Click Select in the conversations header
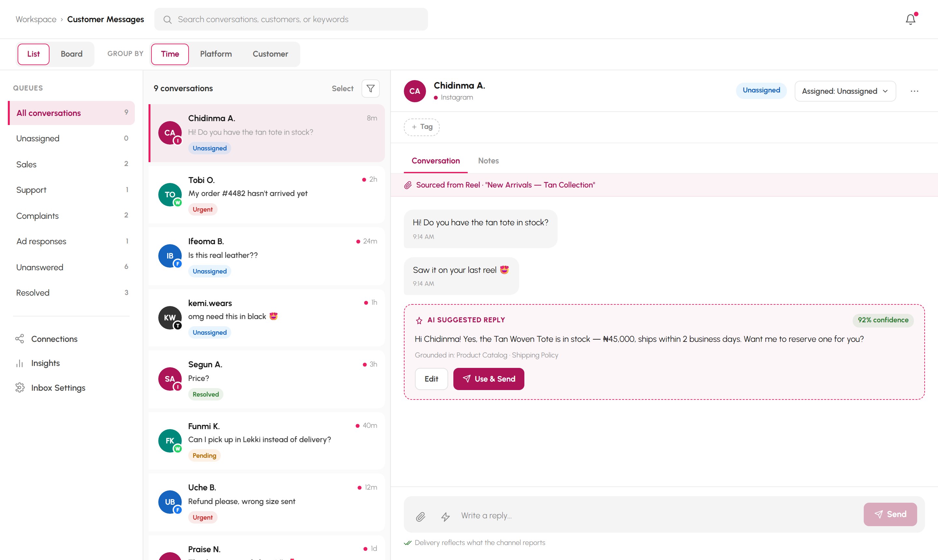The width and height of the screenshot is (938, 560). point(342,89)
